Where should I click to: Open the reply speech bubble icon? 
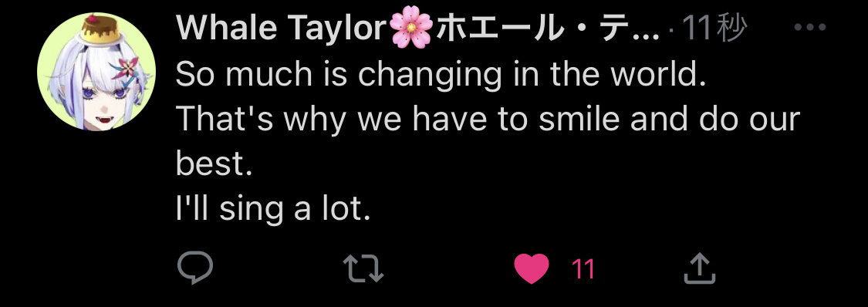pyautogui.click(x=195, y=268)
